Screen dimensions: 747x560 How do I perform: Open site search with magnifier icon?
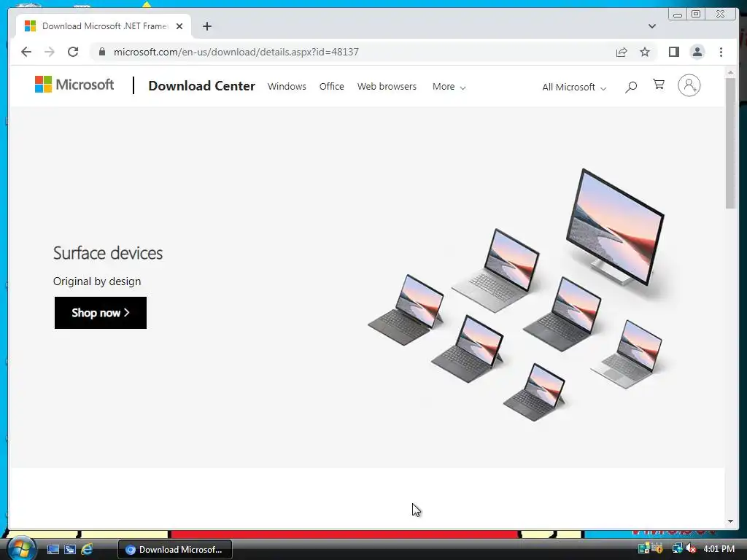[631, 87]
